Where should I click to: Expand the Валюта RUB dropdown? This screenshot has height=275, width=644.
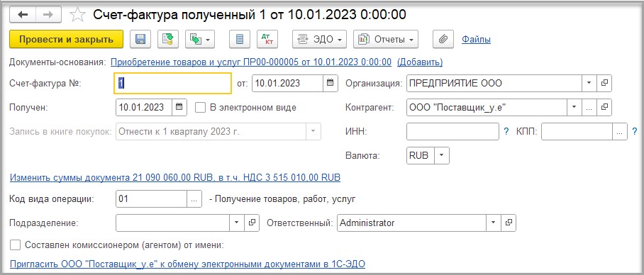(442, 155)
